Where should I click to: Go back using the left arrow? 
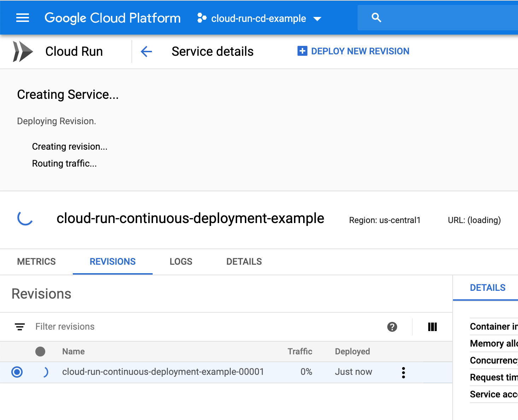coord(146,52)
